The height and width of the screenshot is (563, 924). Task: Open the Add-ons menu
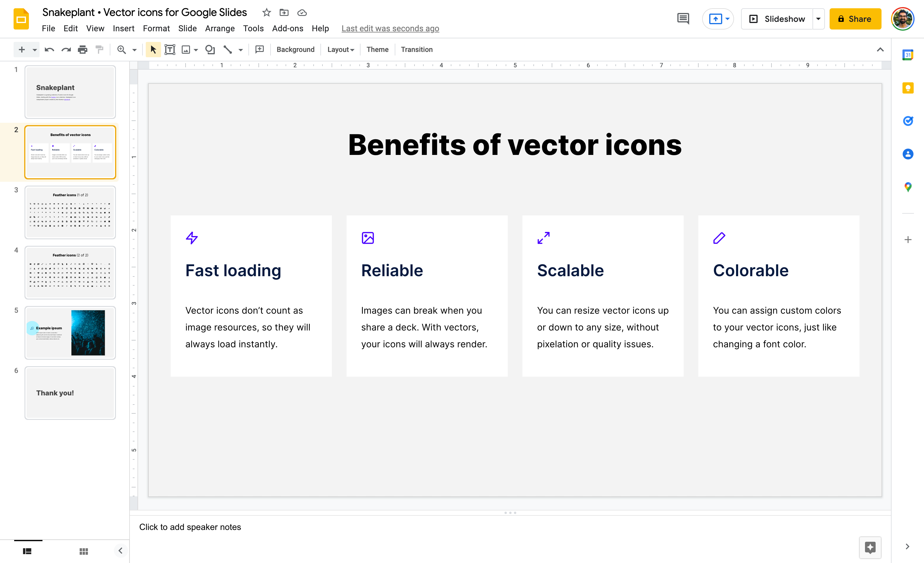point(288,29)
